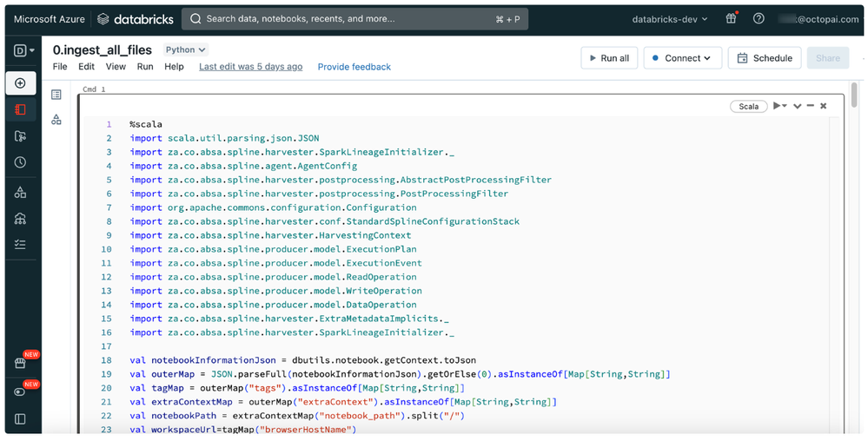This screenshot has width=868, height=441.
Task: Open the File menu
Action: pos(60,67)
